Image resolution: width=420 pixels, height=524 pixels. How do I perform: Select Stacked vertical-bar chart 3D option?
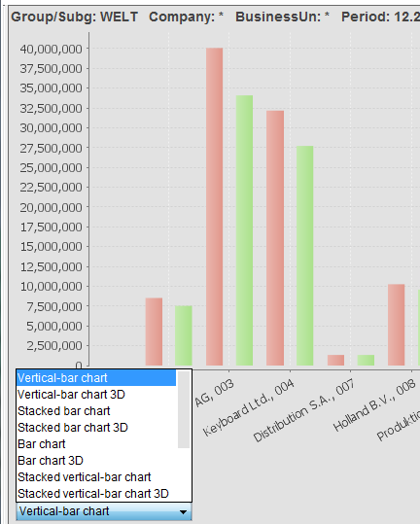pos(96,494)
